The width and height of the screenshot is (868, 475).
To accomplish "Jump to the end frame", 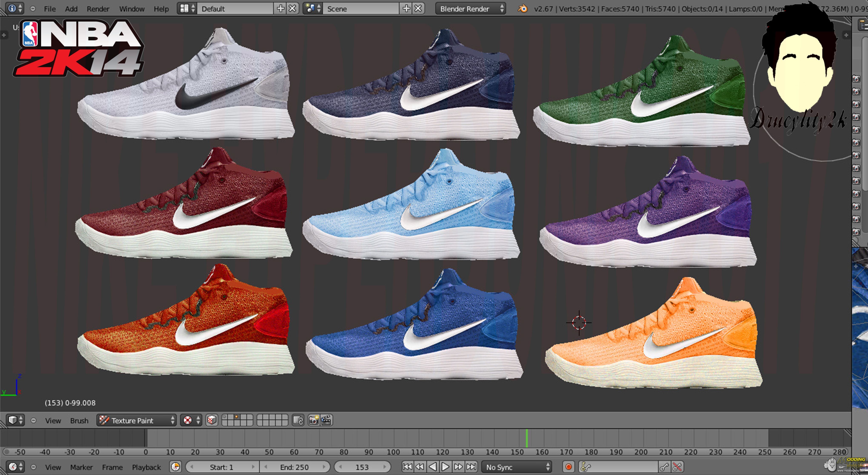I will coord(471,467).
